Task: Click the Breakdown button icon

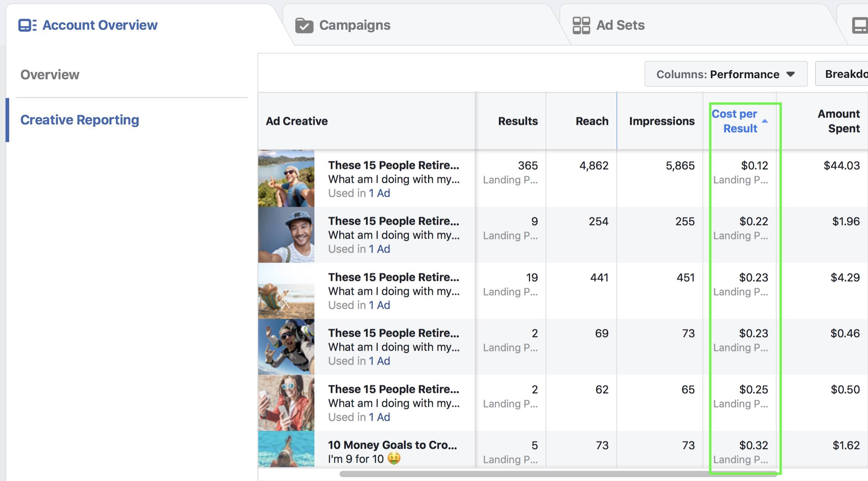Action: 846,74
